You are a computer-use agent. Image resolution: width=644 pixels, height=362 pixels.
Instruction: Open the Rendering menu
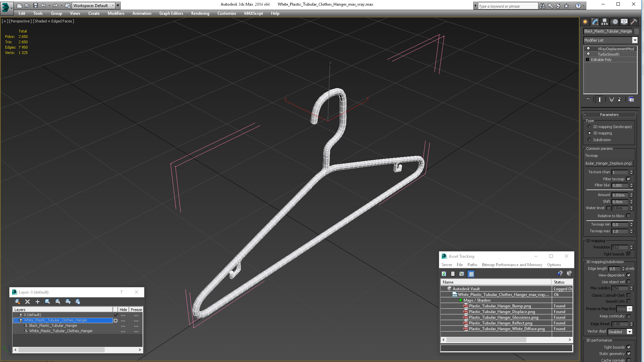point(200,13)
